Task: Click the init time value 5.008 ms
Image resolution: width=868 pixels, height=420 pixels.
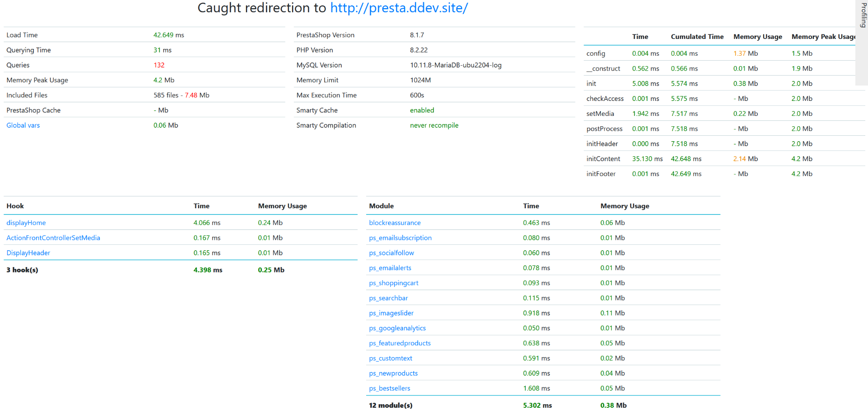Action: coord(646,84)
